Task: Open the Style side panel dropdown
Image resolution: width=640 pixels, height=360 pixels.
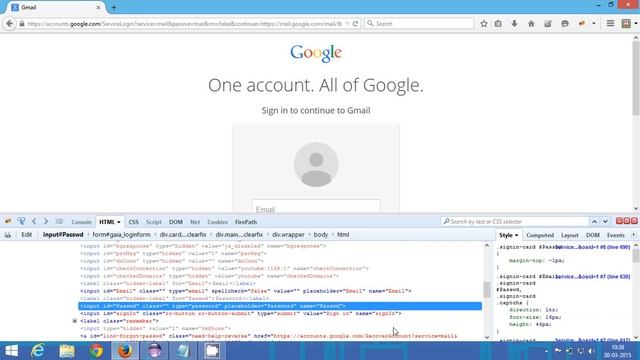Action: (x=516, y=235)
